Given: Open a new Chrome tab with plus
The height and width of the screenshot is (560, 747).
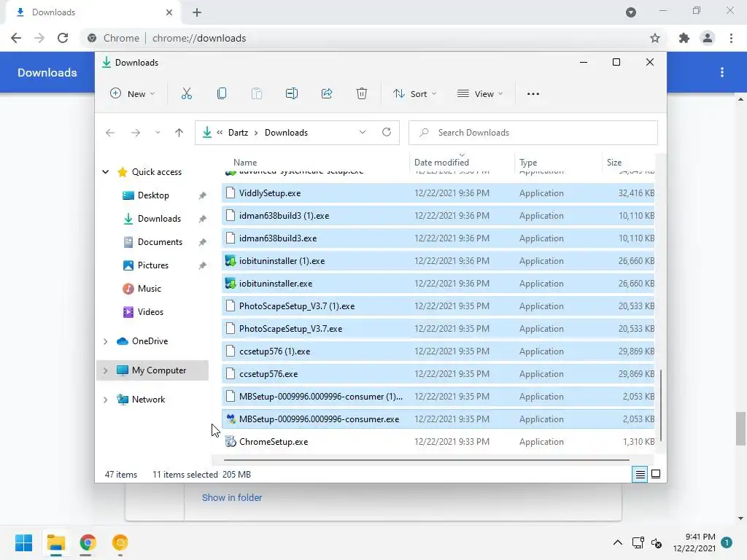Looking at the screenshot, I should pos(197,12).
